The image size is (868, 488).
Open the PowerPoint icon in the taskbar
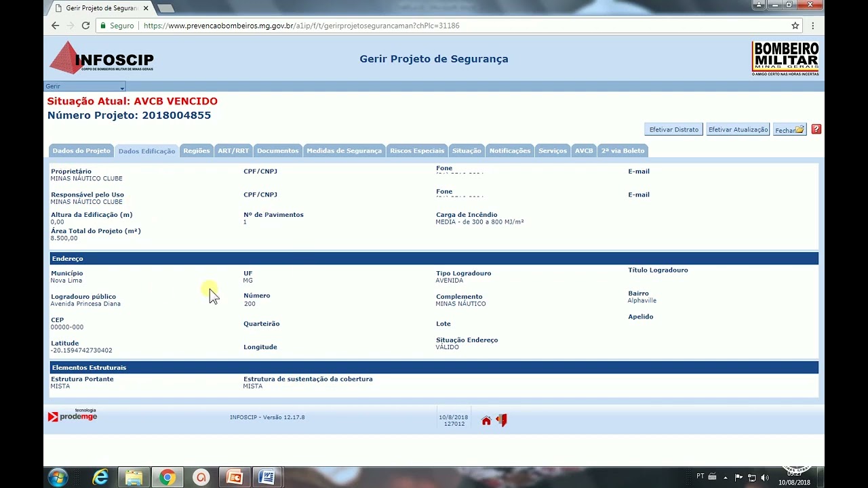pyautogui.click(x=234, y=477)
